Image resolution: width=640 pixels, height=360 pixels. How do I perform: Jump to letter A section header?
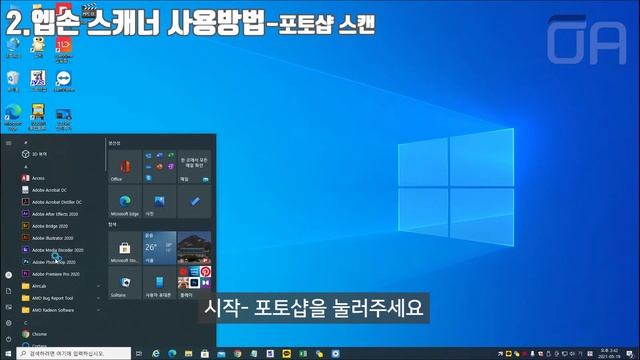coord(26,167)
